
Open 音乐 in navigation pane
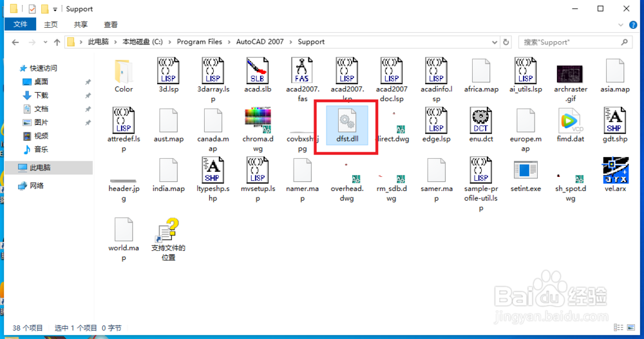point(41,149)
